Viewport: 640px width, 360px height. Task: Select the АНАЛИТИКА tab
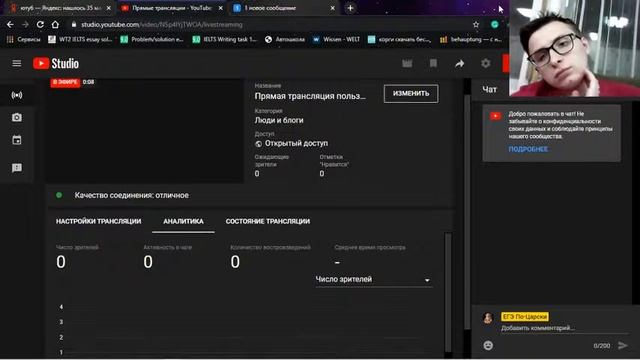pos(183,221)
